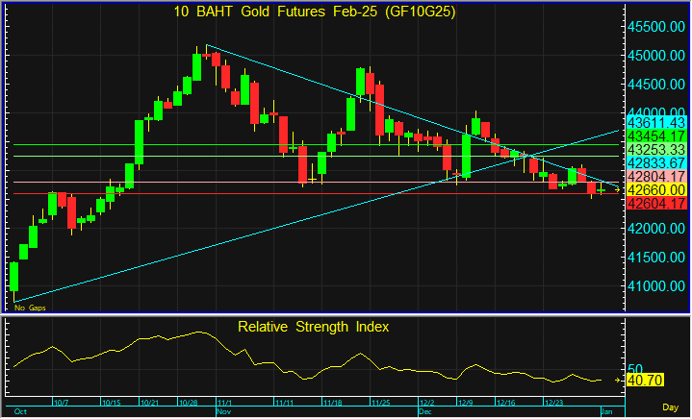Click the Dec month marker on time axis
This screenshot has height=419, width=692.
pos(426,411)
